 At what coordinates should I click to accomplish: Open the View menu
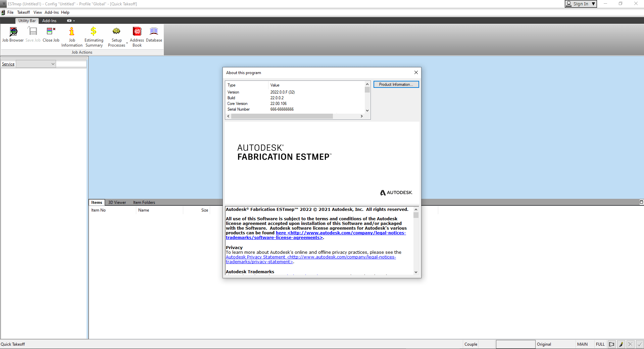(x=38, y=12)
